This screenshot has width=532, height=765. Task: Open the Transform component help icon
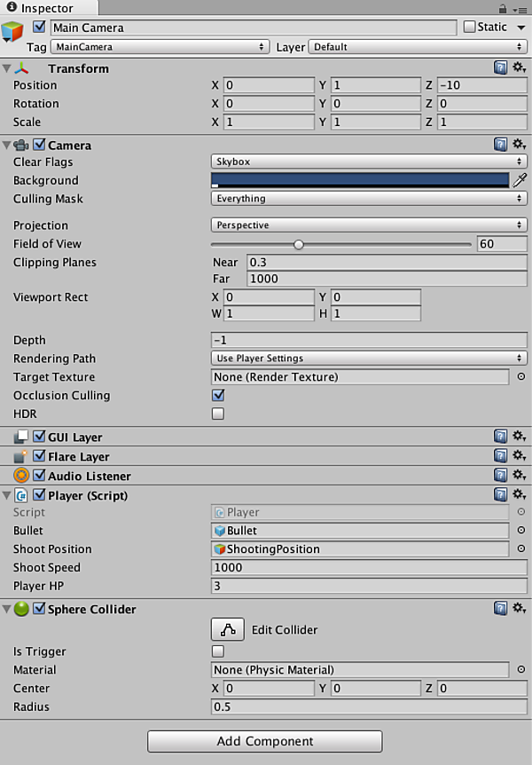click(x=501, y=68)
